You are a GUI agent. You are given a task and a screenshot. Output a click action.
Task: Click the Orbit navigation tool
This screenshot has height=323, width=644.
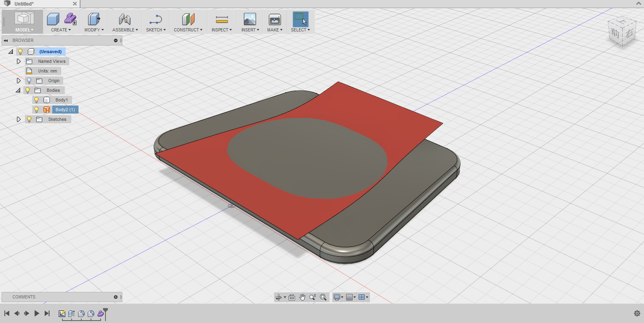coord(278,297)
